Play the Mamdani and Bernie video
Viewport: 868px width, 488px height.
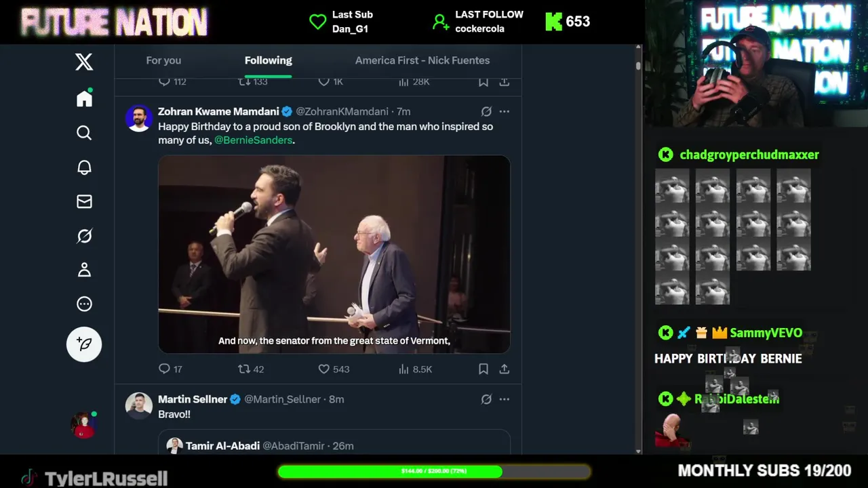point(334,254)
